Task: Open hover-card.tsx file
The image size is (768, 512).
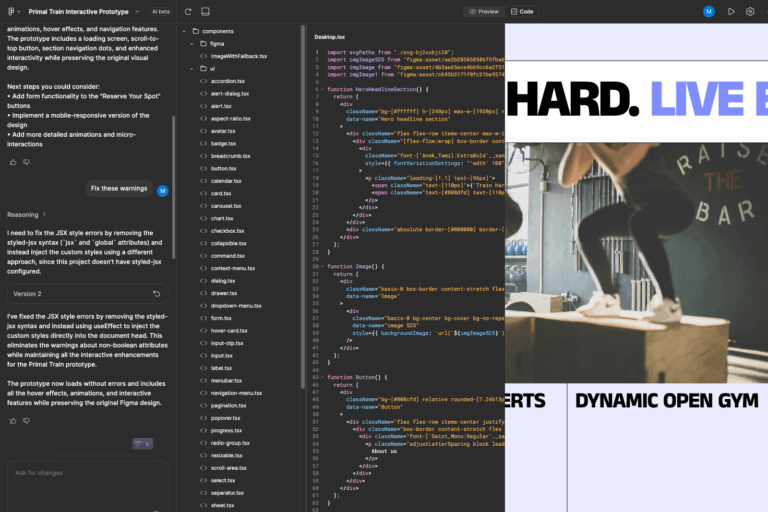Action: 229,331
